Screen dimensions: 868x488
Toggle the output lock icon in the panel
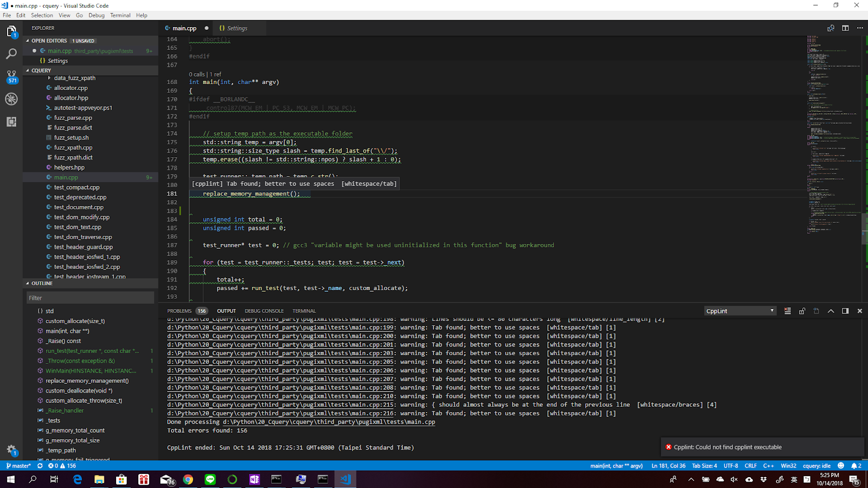(802, 310)
